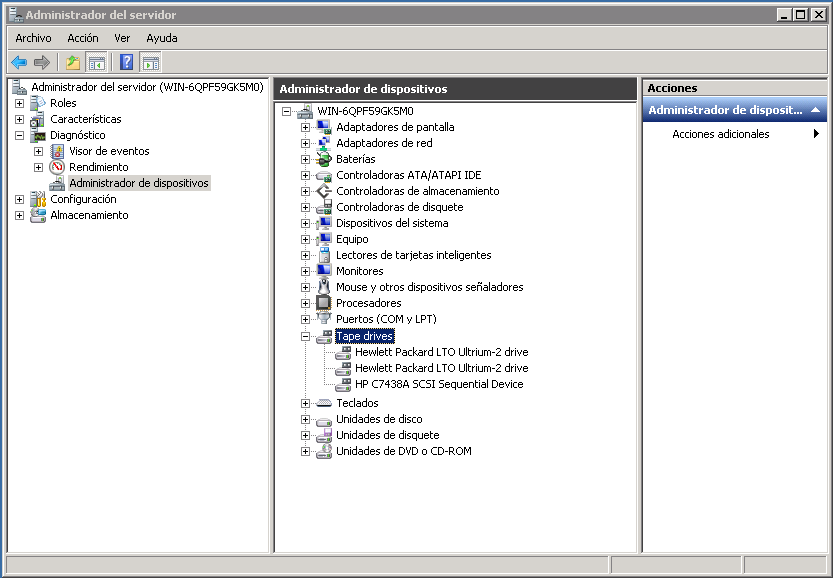Collapse the Tape drives node
Viewport: 833px width, 578px height.
pos(306,337)
